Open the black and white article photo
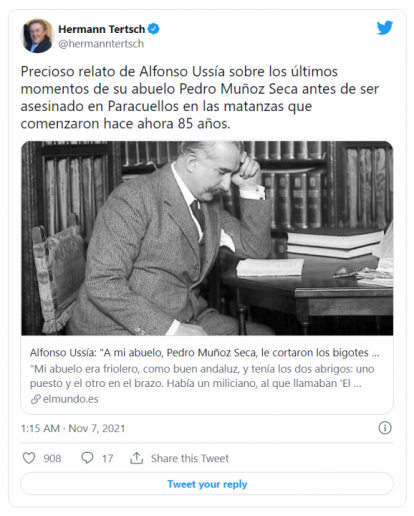This screenshot has height=516, width=414. click(x=207, y=238)
